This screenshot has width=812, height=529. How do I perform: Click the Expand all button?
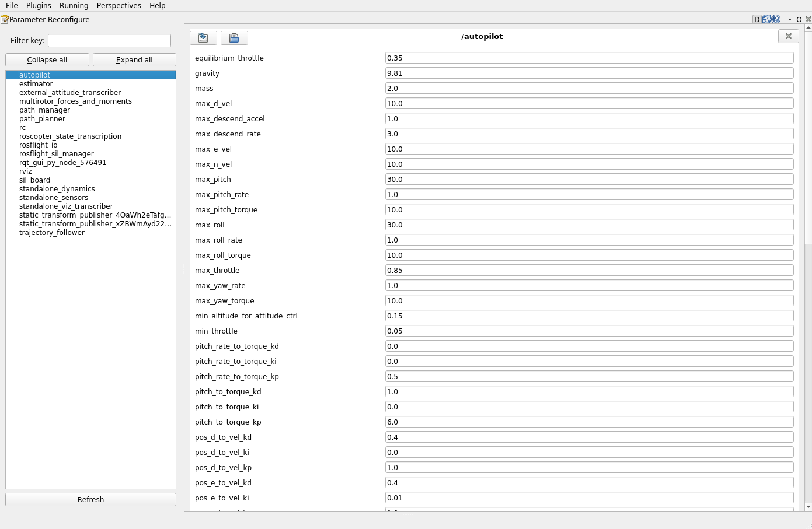coord(134,59)
